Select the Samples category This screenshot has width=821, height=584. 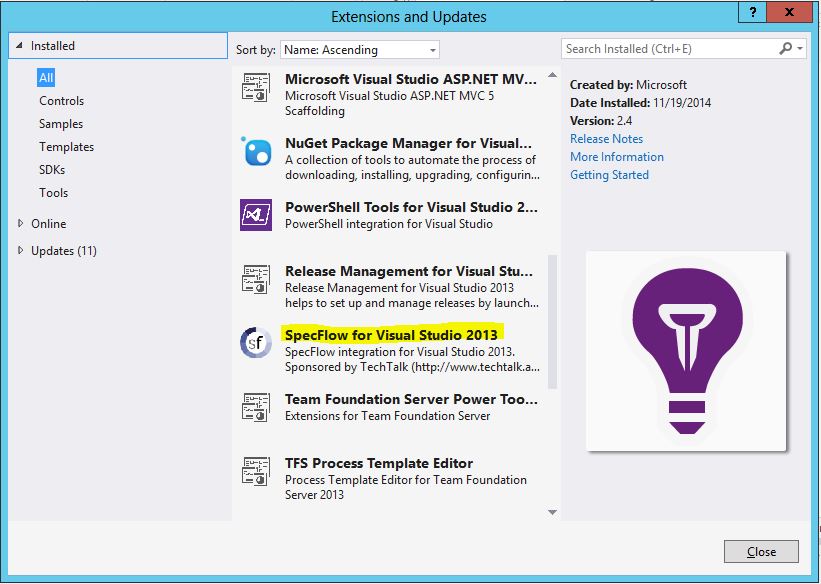tap(61, 124)
